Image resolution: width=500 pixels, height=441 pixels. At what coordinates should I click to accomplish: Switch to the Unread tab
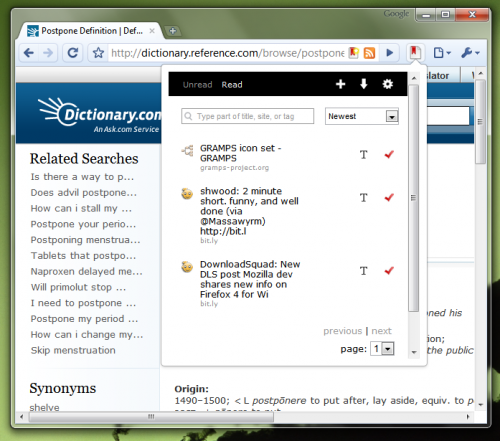(197, 85)
